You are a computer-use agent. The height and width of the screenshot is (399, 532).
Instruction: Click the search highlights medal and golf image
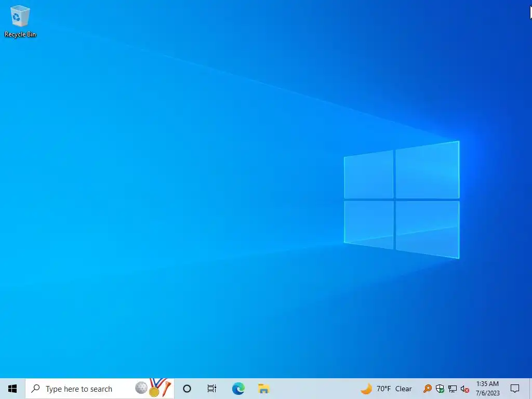153,388
